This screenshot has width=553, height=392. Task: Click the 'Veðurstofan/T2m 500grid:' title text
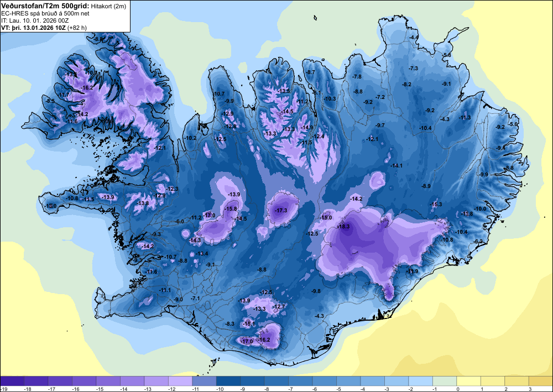[x=45, y=6]
